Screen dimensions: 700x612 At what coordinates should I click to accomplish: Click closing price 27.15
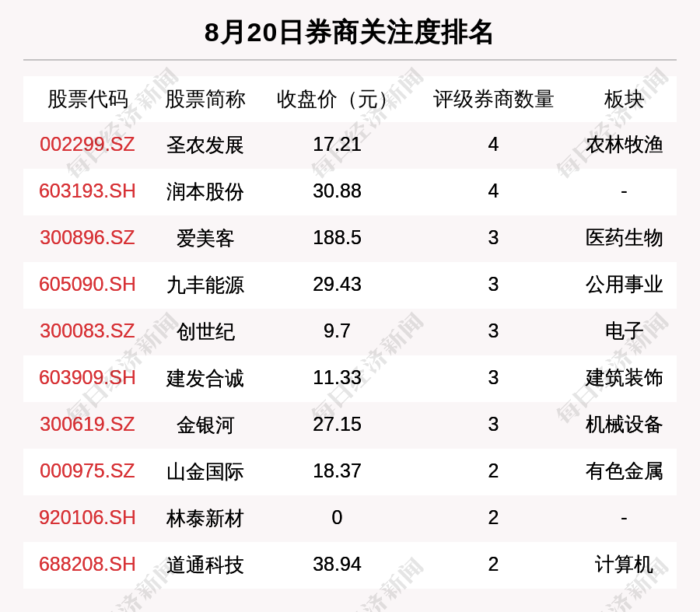click(x=337, y=424)
